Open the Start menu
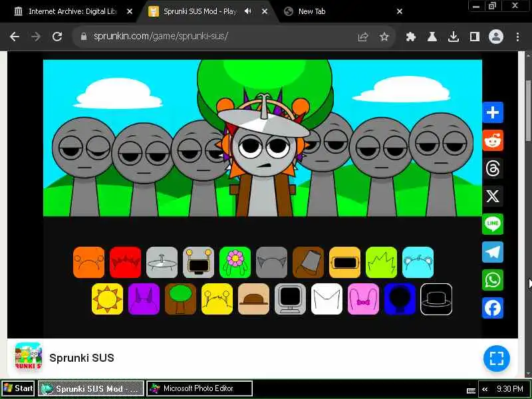Screen dimensions: 532x399 point(19,388)
